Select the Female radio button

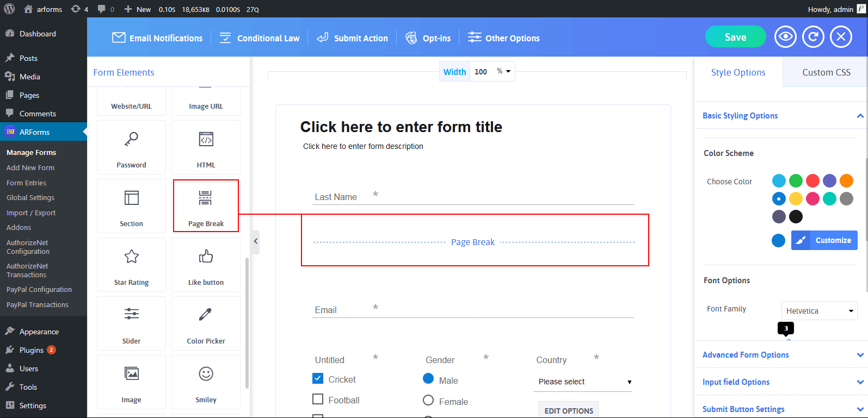pyautogui.click(x=428, y=401)
